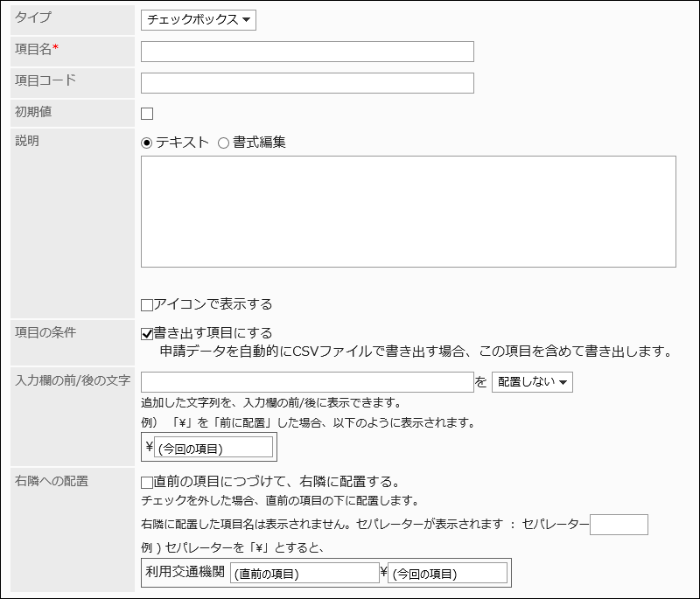This screenshot has width=700, height=599.
Task: Click the (直前の項目) example field
Action: (304, 573)
